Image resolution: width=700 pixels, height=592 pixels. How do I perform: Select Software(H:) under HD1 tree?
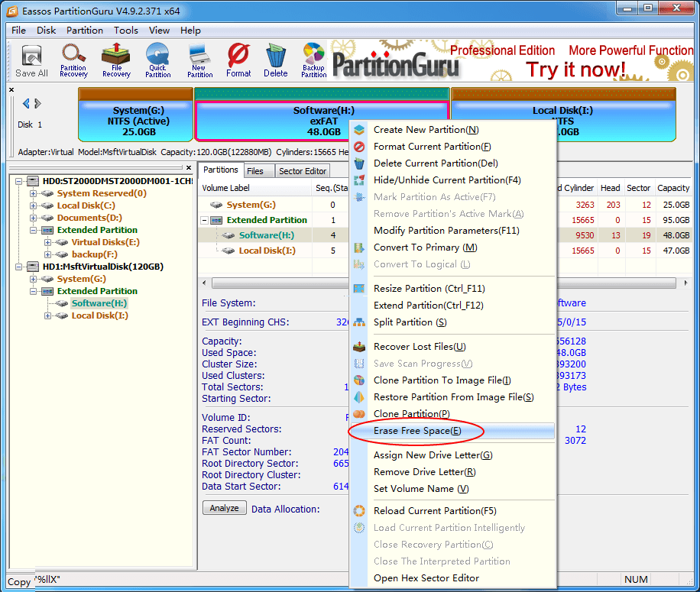(99, 303)
